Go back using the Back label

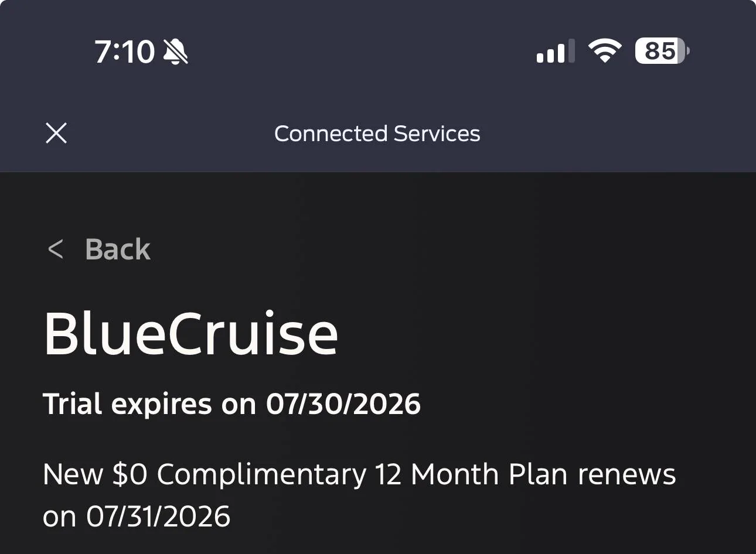tap(118, 249)
